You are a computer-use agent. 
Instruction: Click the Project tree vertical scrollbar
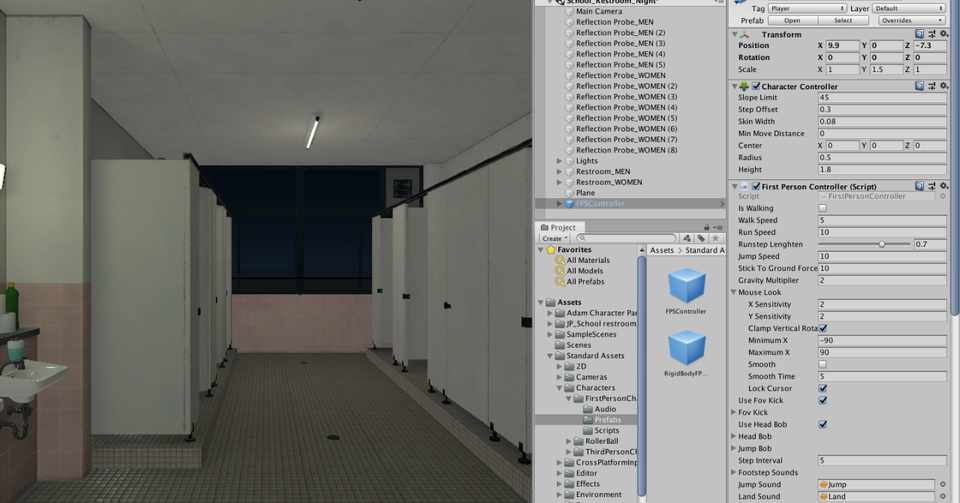click(642, 373)
